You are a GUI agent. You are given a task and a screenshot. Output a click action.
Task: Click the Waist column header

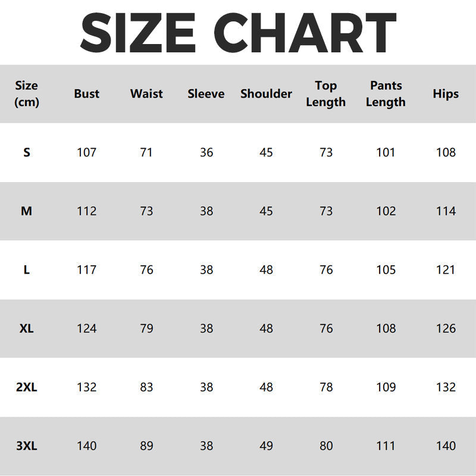coord(146,94)
